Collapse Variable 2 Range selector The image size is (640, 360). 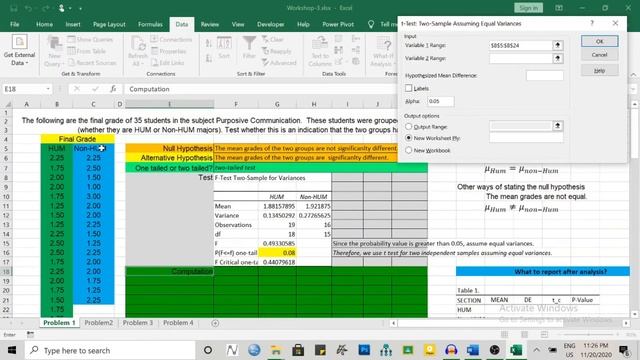(558, 58)
